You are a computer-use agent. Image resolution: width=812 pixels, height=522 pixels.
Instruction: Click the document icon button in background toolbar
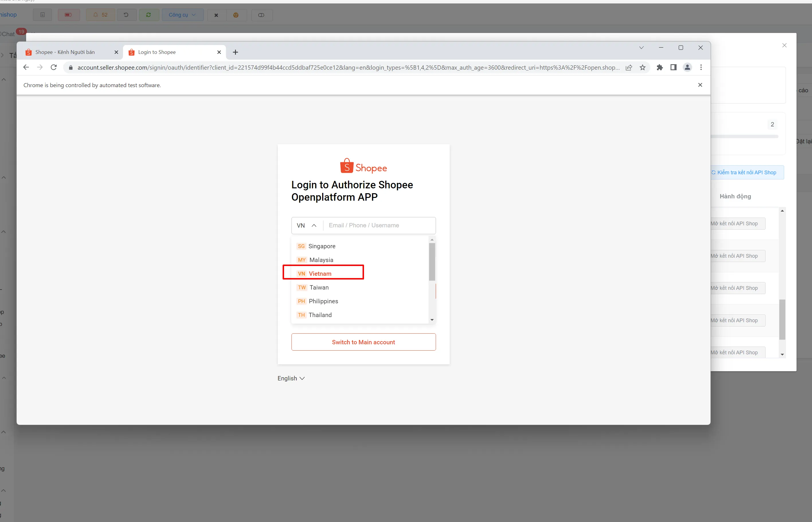[x=42, y=15]
